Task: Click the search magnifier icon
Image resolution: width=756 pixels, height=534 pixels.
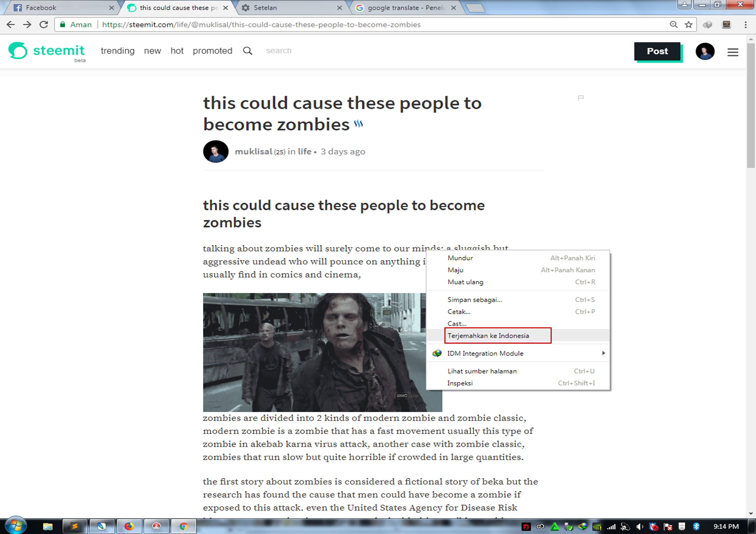Action: 248,51
